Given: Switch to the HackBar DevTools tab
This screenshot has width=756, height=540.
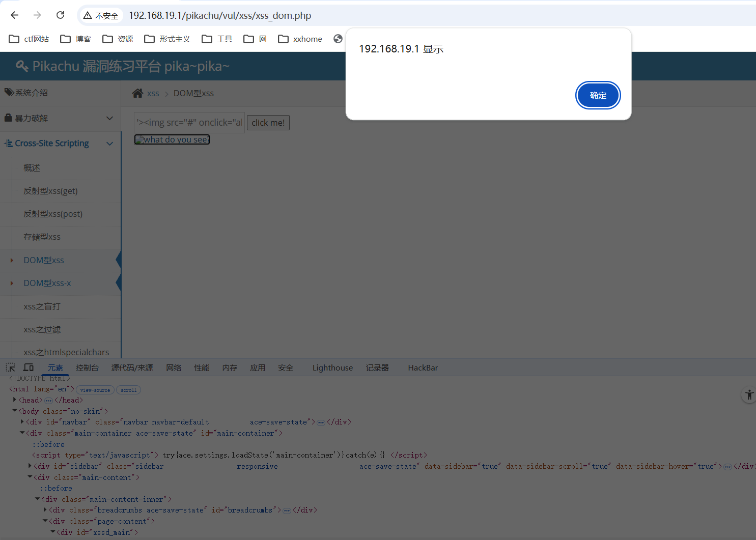Looking at the screenshot, I should tap(423, 368).
